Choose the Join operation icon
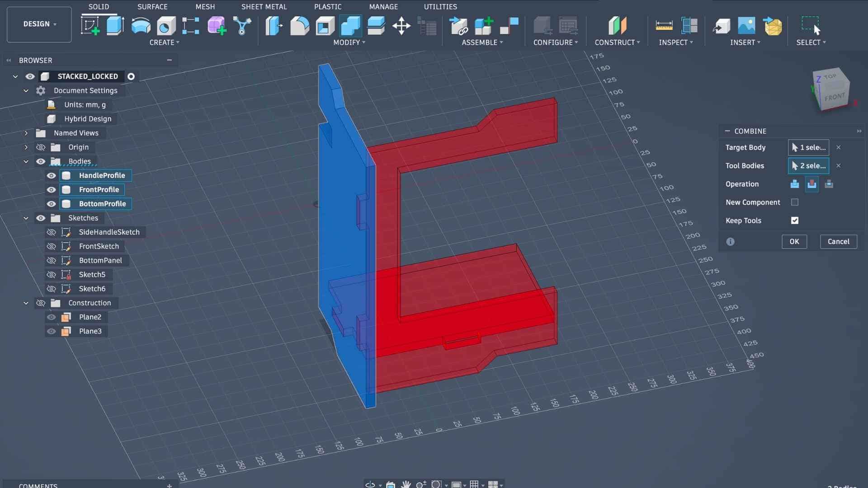Screen dimensions: 868x488 [x=794, y=184]
